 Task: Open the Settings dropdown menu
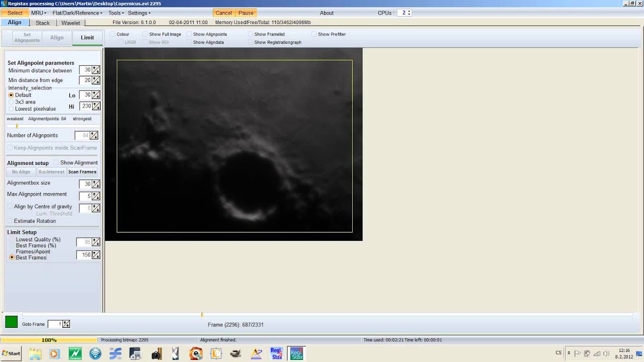point(139,13)
